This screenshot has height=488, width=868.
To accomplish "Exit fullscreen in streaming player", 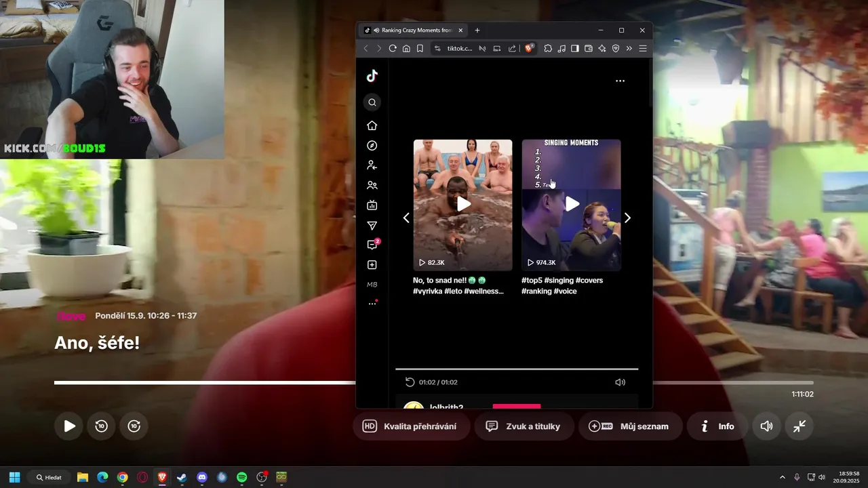I will click(x=800, y=426).
